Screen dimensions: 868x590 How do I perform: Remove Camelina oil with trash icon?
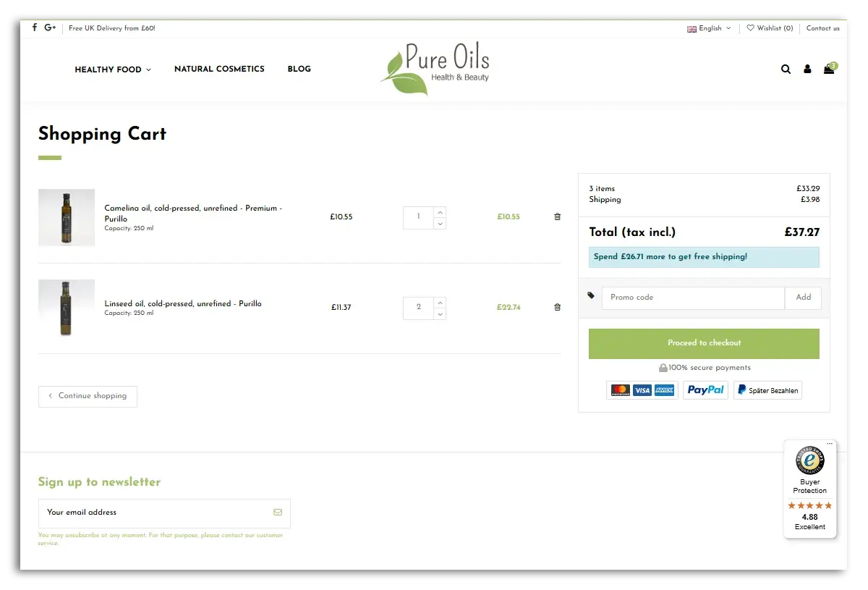click(557, 216)
